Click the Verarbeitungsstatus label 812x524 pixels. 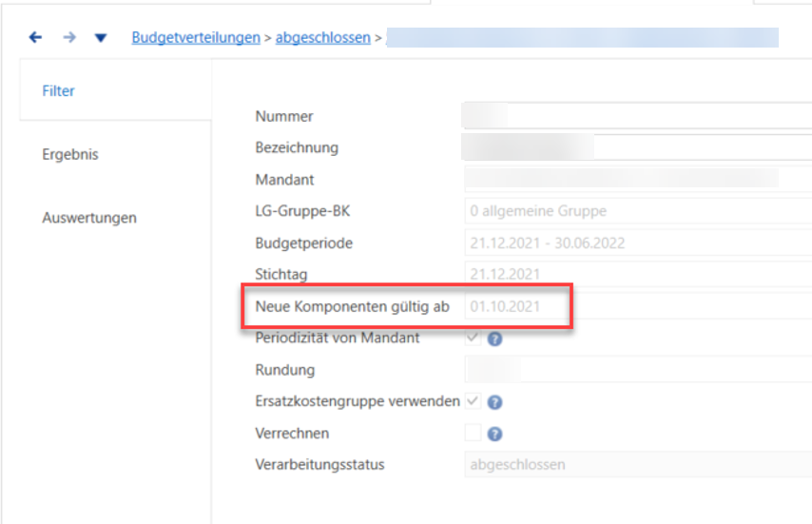pos(319,464)
